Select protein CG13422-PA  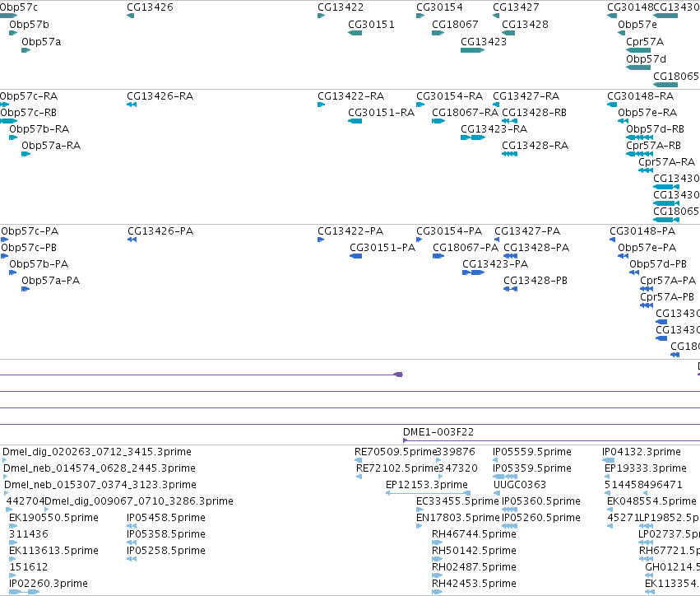(350, 231)
